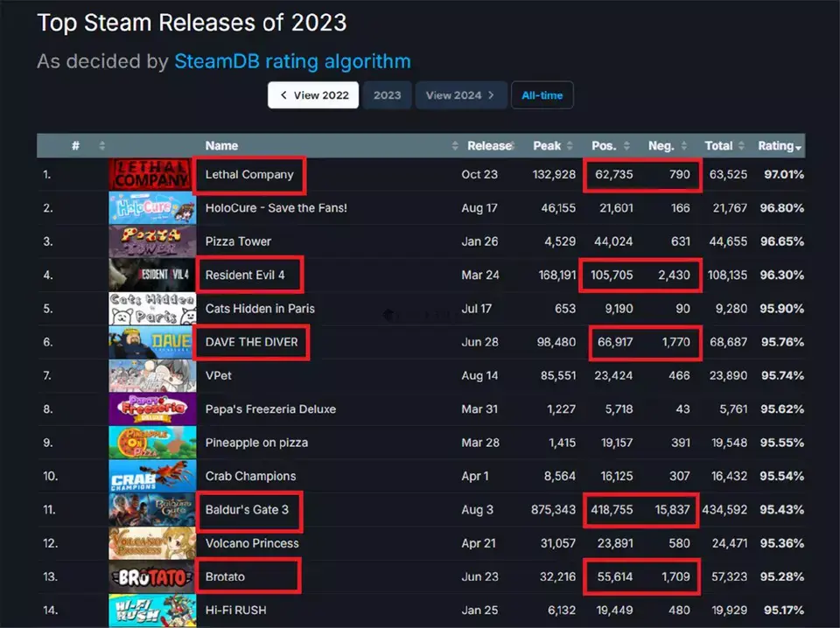This screenshot has height=628, width=840.
Task: Open the Resident Evil 4 name link
Action: tap(245, 276)
